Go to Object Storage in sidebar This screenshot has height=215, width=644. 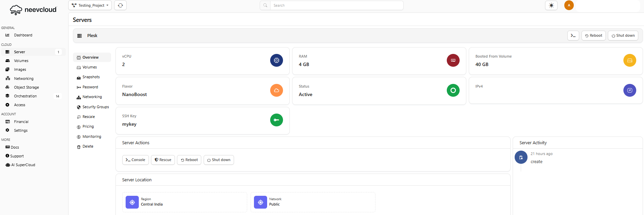(26, 87)
